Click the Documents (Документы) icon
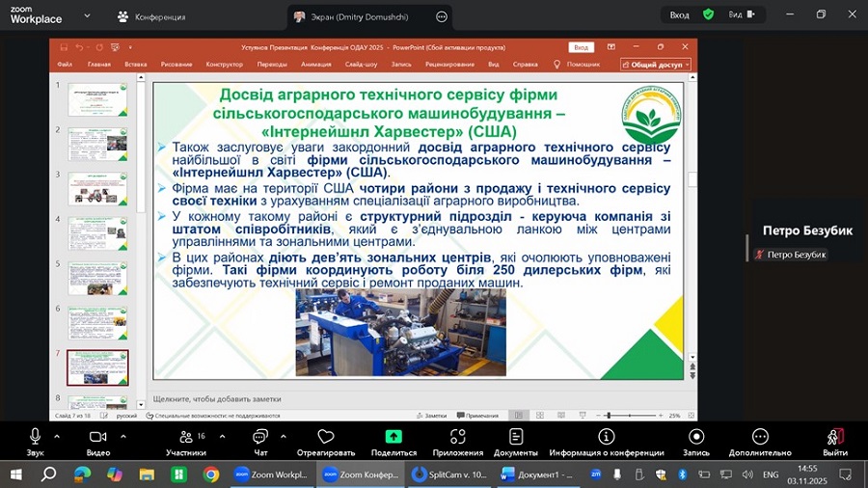This screenshot has height=488, width=868. click(516, 437)
